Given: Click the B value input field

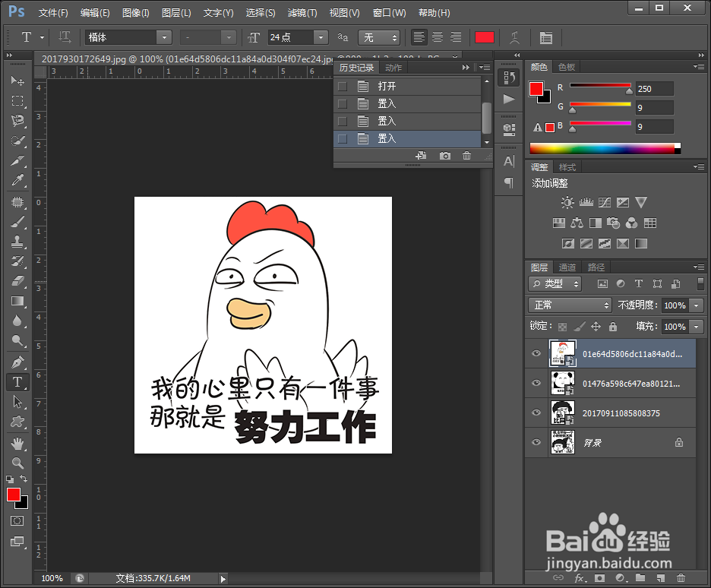Looking at the screenshot, I should point(654,126).
